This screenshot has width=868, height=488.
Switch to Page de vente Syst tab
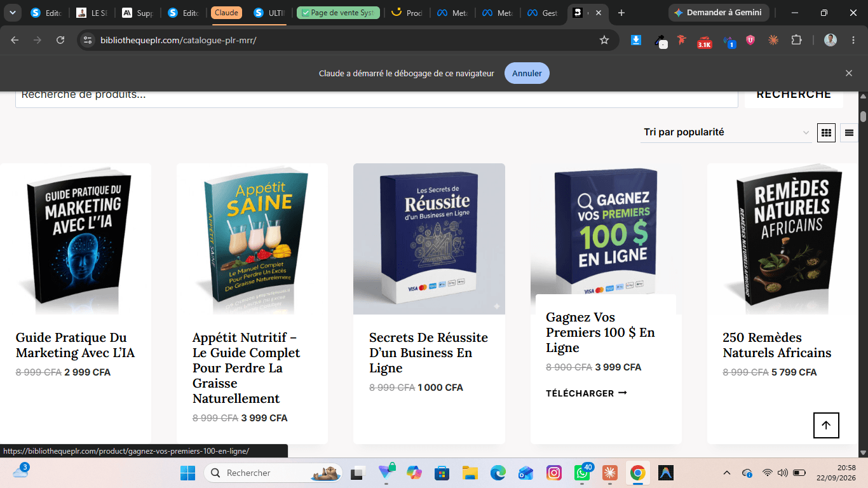pos(338,13)
